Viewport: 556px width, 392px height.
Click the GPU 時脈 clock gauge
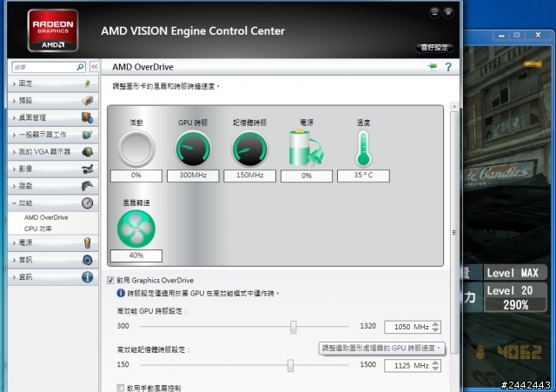tap(193, 149)
